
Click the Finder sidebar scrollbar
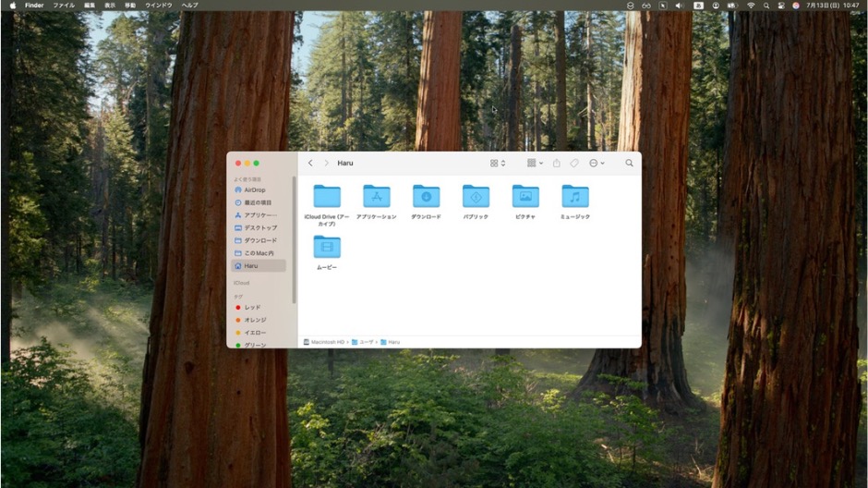coord(294,240)
